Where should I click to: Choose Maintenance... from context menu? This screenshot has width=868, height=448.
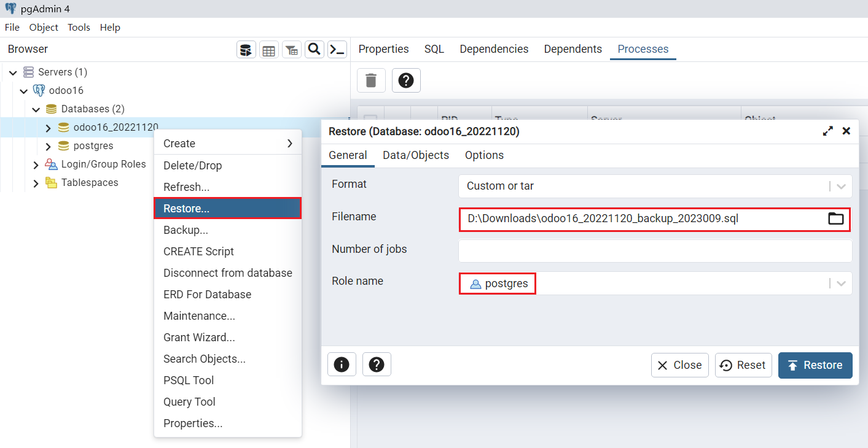228,316
